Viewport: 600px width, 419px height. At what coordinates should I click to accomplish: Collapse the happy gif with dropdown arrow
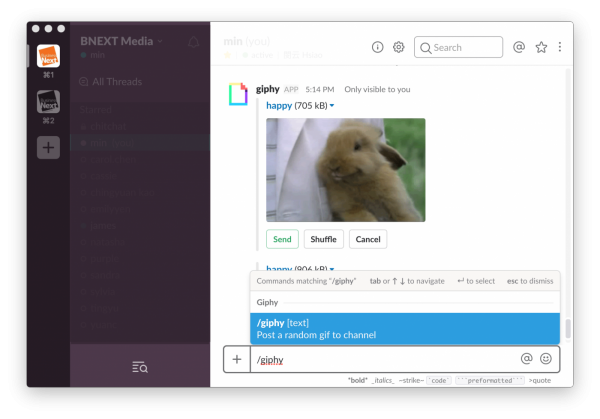tap(332, 106)
